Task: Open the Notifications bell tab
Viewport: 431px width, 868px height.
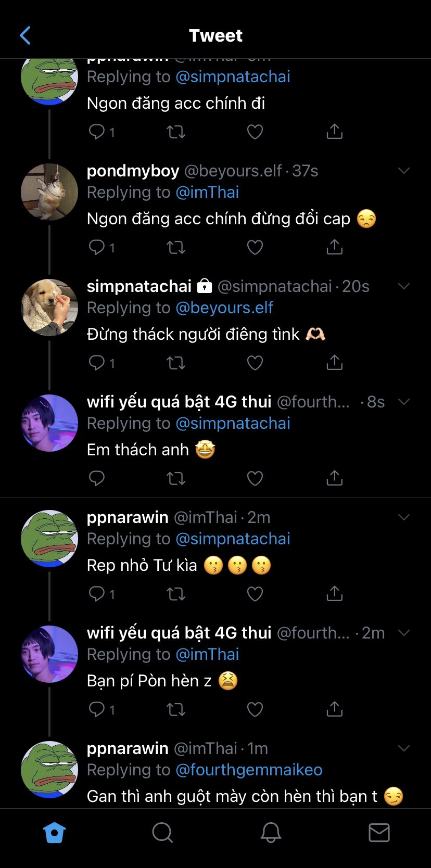Action: 271,833
